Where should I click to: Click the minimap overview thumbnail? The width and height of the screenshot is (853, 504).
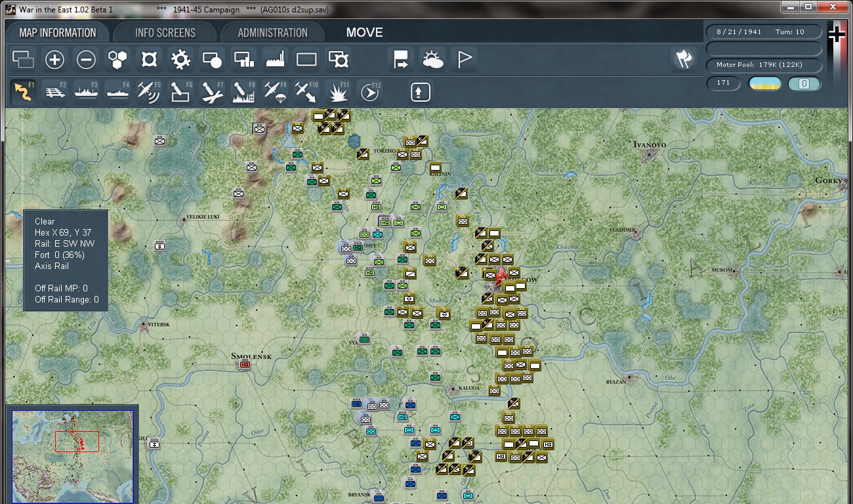click(72, 455)
